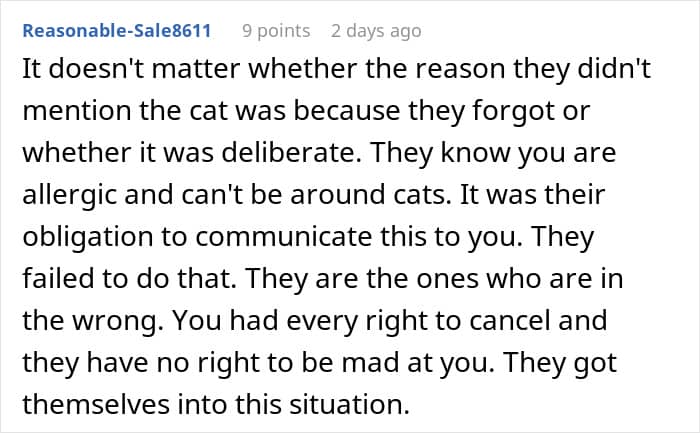
Task: Click the phrase 'the wrong' in the comment
Action: coord(92,321)
